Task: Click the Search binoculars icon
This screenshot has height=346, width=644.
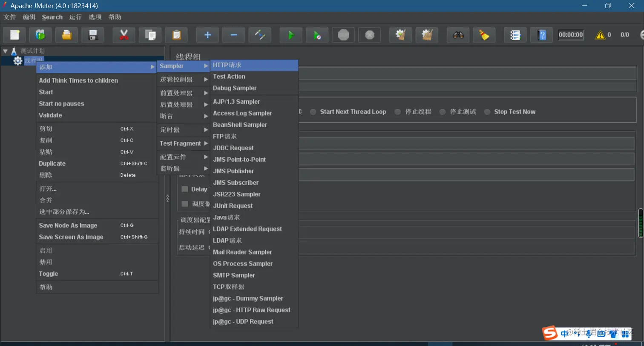Action: tap(458, 35)
